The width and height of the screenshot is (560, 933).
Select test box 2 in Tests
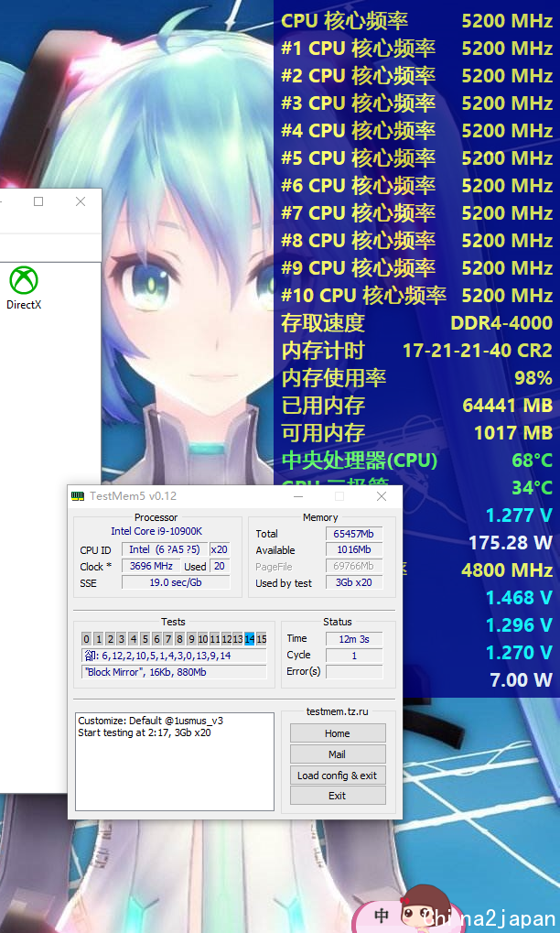point(110,639)
